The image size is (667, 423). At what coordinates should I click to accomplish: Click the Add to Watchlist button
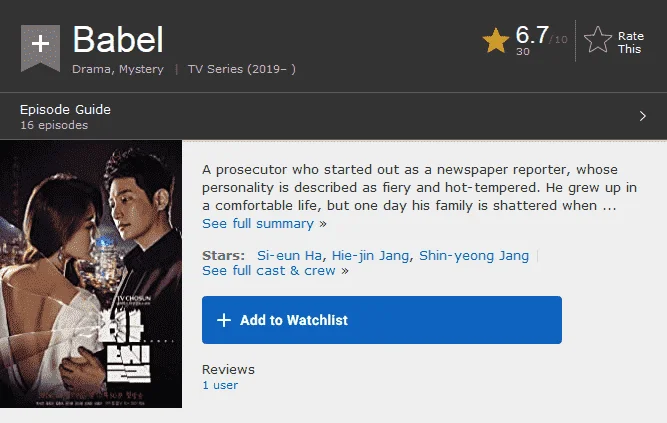click(x=382, y=320)
